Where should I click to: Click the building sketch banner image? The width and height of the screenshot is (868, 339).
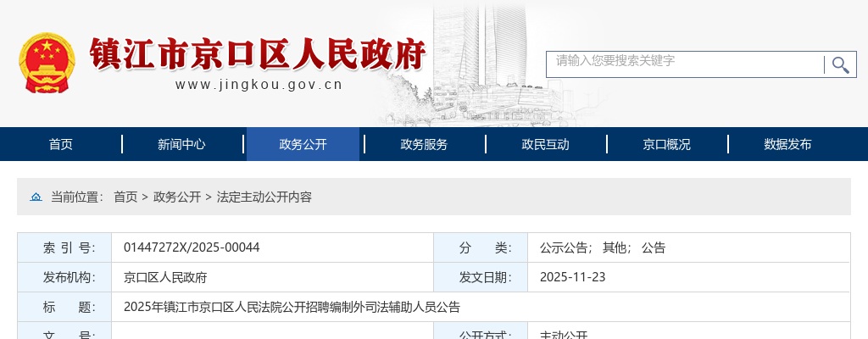pyautogui.click(x=483, y=68)
